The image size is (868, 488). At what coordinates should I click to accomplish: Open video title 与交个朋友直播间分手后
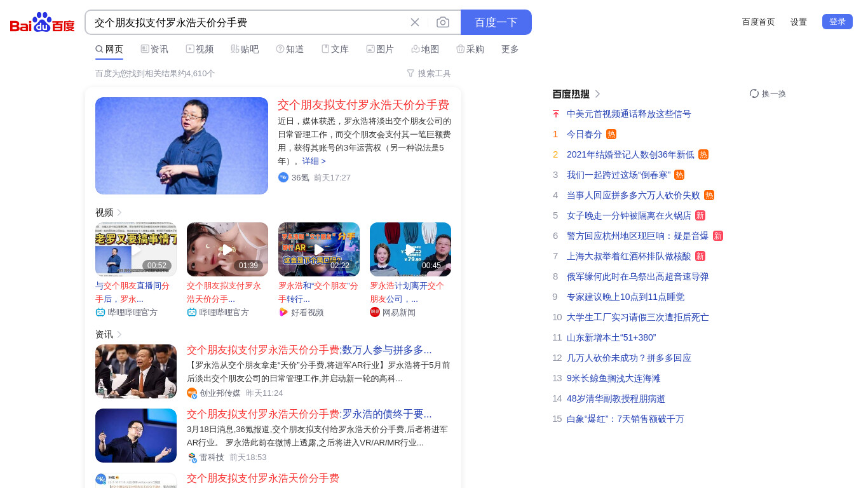click(x=133, y=292)
